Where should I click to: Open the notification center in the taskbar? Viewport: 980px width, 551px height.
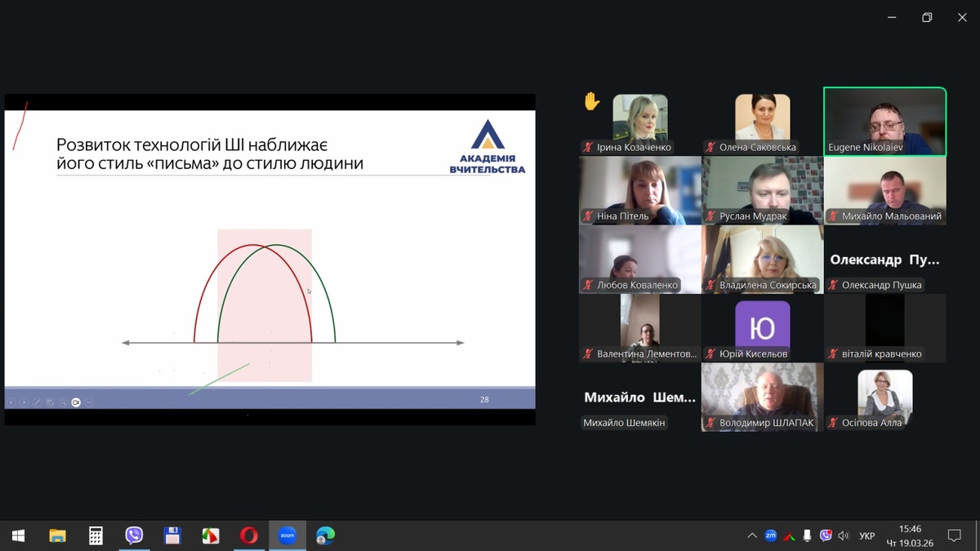[x=953, y=535]
